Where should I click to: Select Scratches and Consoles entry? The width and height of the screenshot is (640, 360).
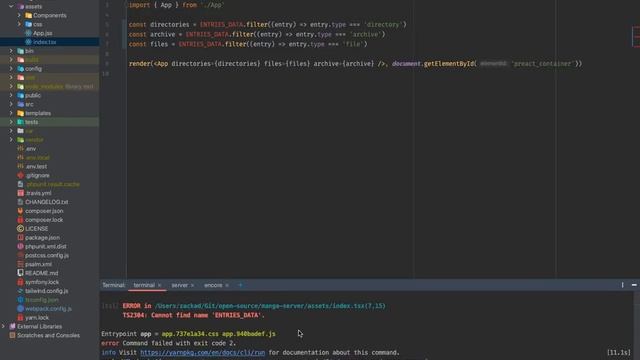(49, 336)
